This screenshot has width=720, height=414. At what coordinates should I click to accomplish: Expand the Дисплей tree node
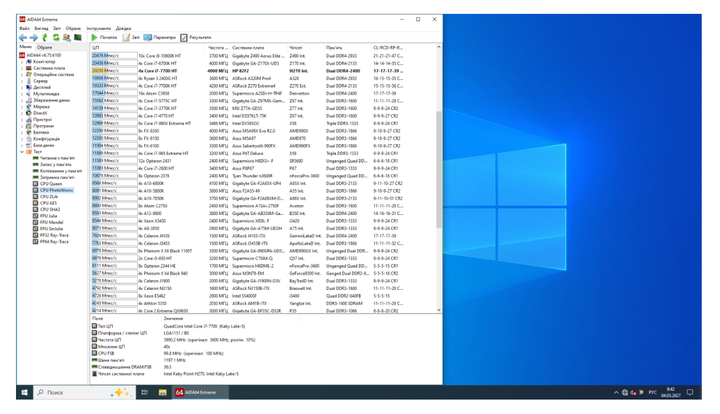[22, 87]
